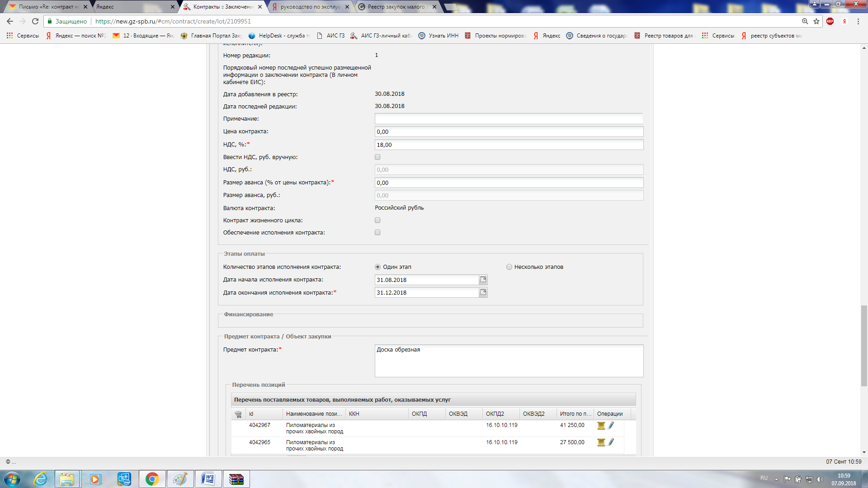Switch to the 'Яндекс' browser tab
Image resolution: width=868 pixels, height=488 pixels.
(x=131, y=7)
